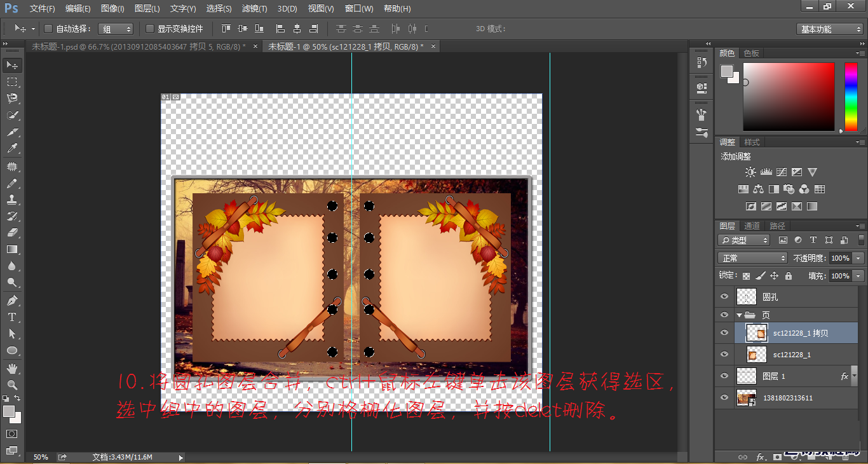Add a Color Balance adjustment
The image size is (868, 464).
click(x=758, y=189)
